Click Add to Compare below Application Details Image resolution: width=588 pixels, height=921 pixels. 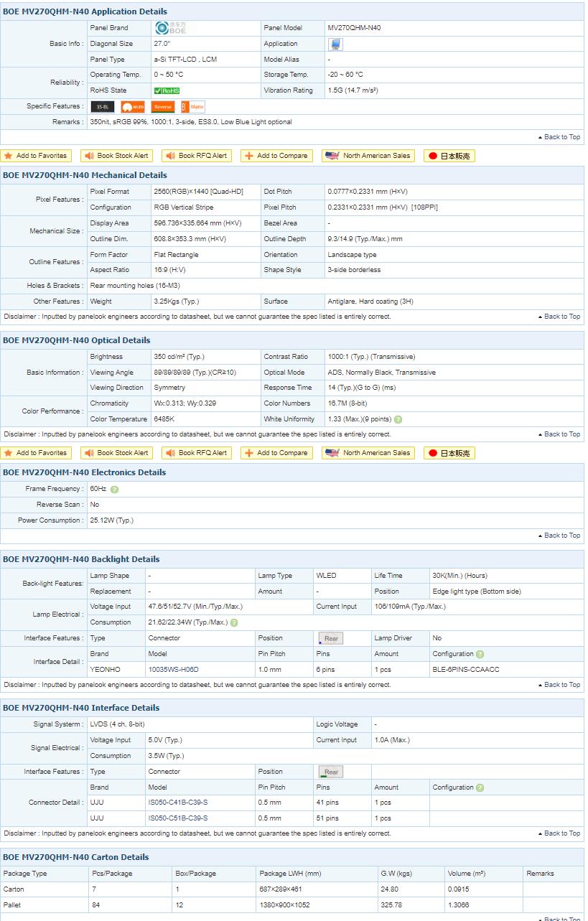tap(276, 156)
